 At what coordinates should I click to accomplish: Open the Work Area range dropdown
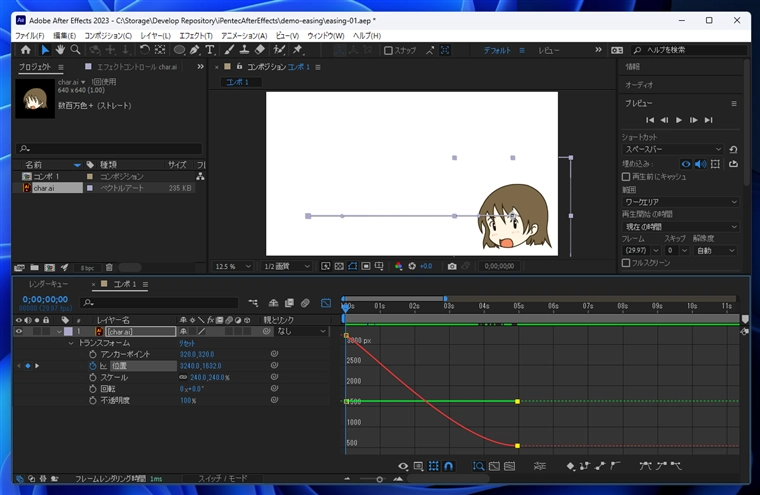pos(681,202)
